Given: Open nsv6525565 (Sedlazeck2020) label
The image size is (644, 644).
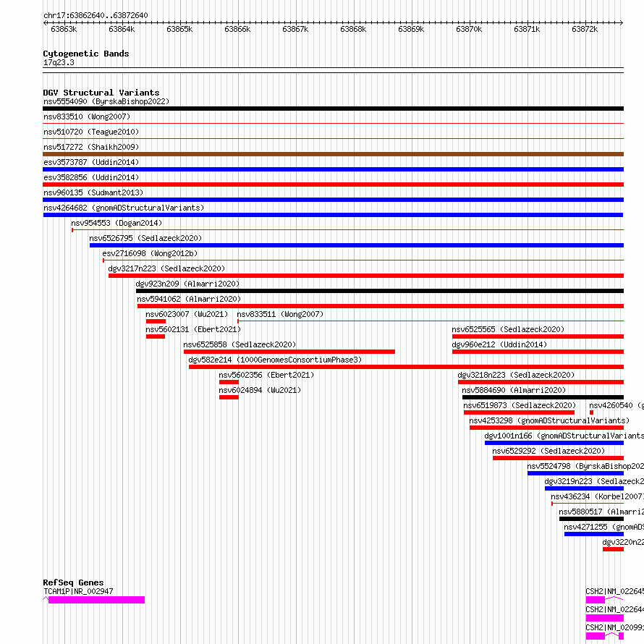Looking at the screenshot, I should 508,329.
